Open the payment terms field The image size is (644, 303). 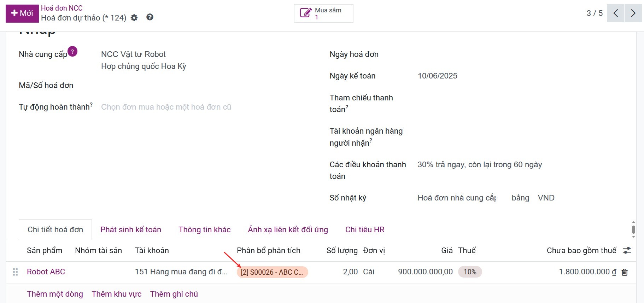(x=480, y=164)
